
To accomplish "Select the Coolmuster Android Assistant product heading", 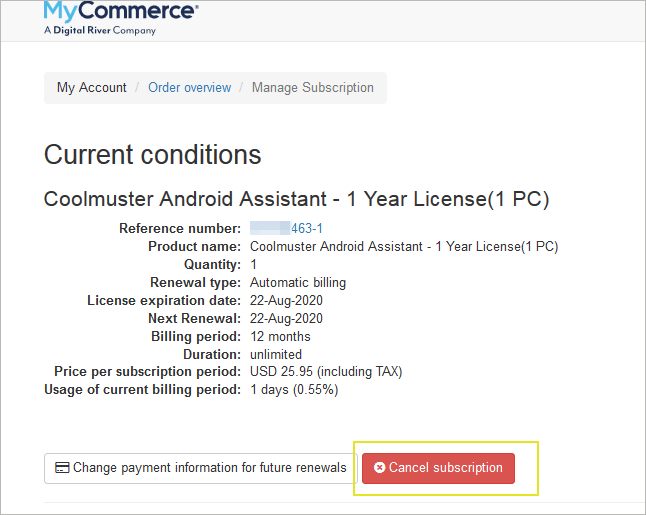I will [x=297, y=199].
